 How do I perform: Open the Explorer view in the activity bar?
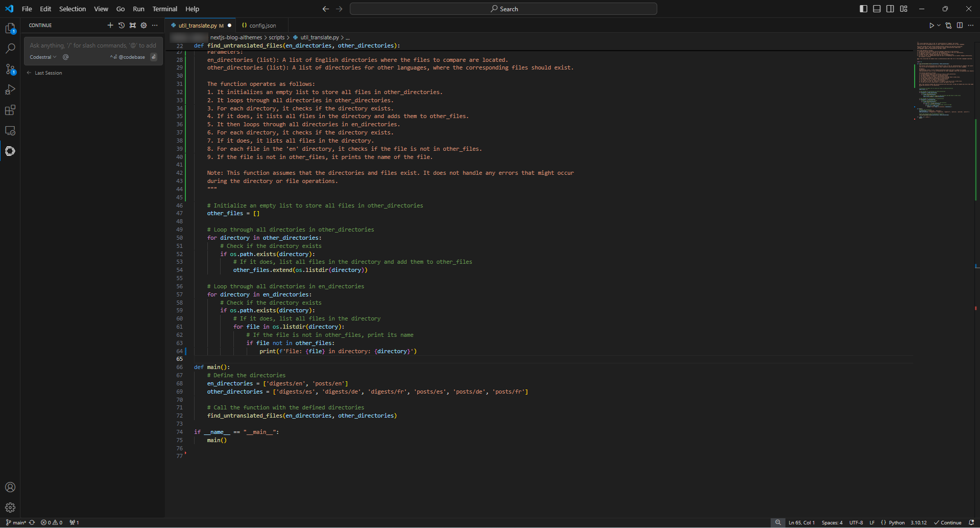click(10, 29)
